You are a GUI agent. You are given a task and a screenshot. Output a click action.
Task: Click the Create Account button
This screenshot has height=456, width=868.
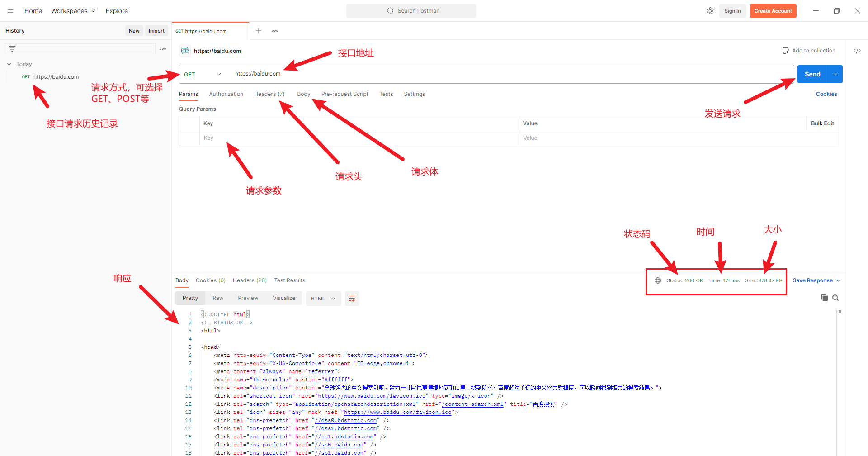[773, 11]
